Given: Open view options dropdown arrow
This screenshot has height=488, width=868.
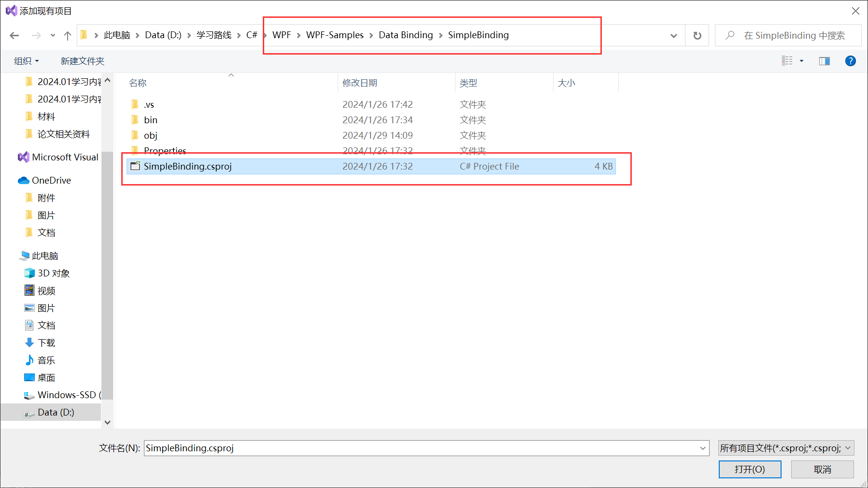Looking at the screenshot, I should point(802,61).
